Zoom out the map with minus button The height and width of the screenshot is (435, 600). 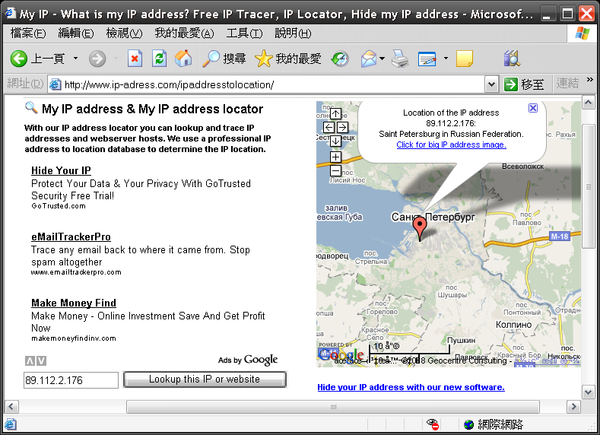[x=336, y=171]
